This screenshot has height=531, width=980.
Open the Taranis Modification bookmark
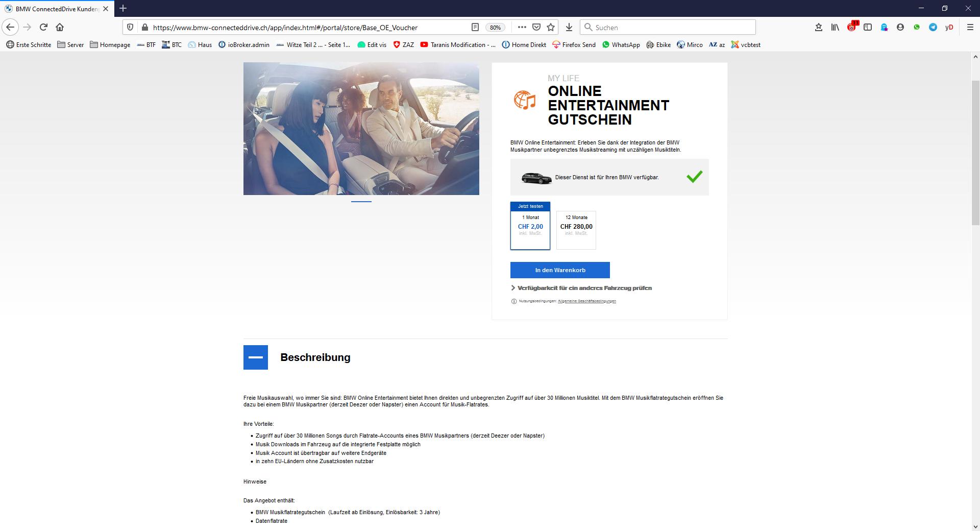458,45
